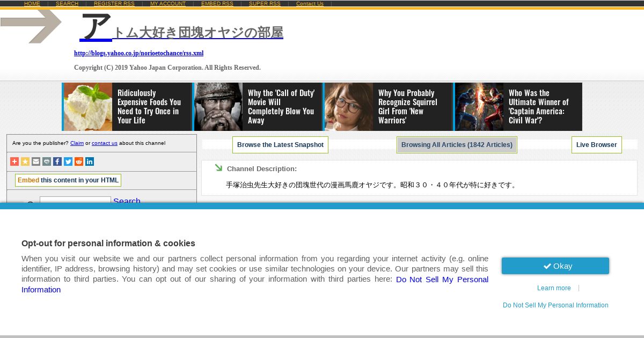Click the Search link beside the search box
Image resolution: width=644 pixels, height=338 pixels.
pos(127,201)
